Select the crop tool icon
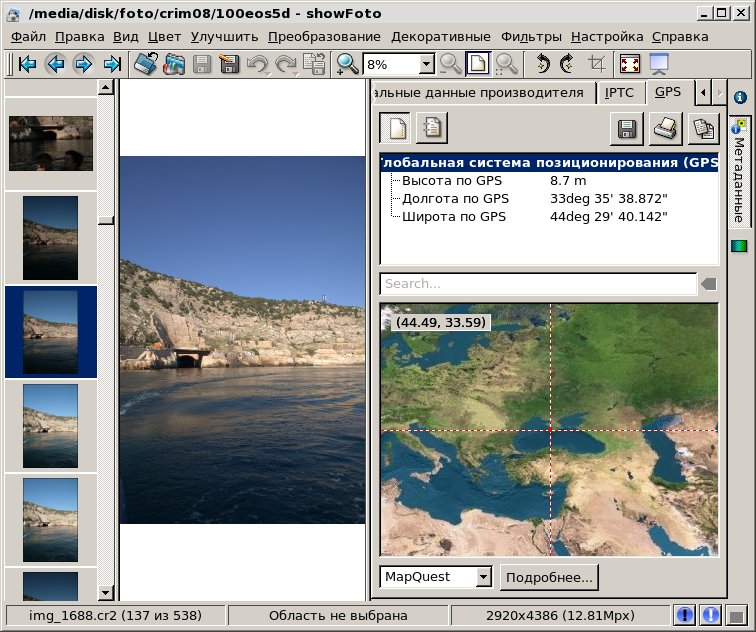756x632 pixels. click(597, 64)
